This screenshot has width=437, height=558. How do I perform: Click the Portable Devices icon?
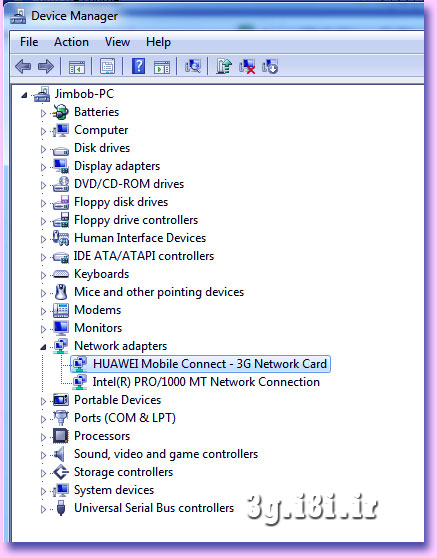60,400
